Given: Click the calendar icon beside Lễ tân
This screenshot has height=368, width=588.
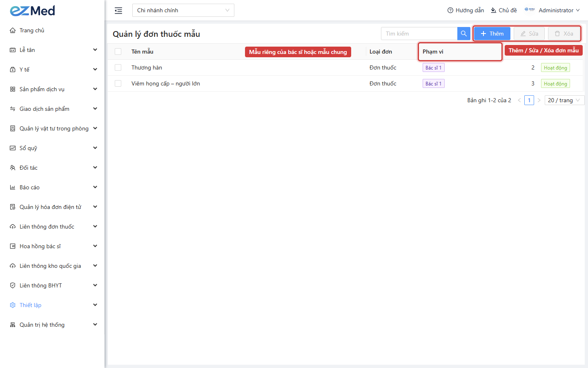Looking at the screenshot, I should coord(13,50).
